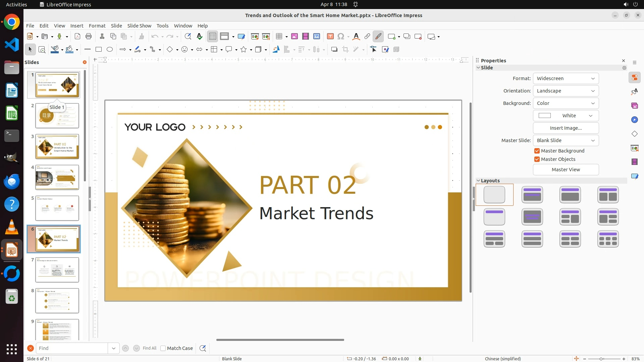This screenshot has height=362, width=644.
Task: Open the Slide Show menu
Action: [x=139, y=26]
